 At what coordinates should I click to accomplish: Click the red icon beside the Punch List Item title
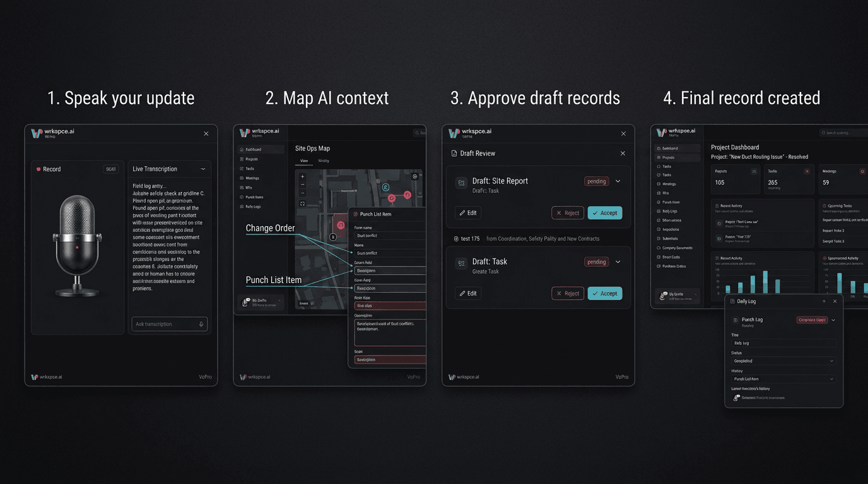pyautogui.click(x=355, y=214)
